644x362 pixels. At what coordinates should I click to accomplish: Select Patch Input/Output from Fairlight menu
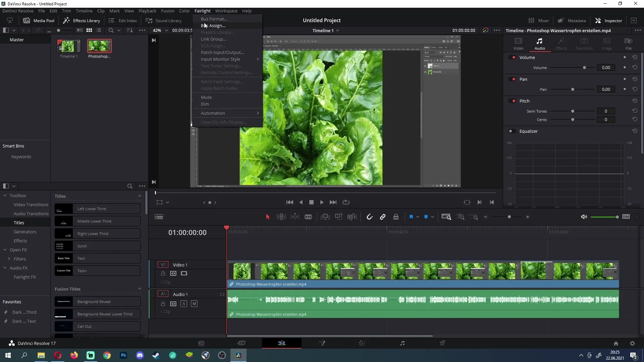[x=222, y=52]
